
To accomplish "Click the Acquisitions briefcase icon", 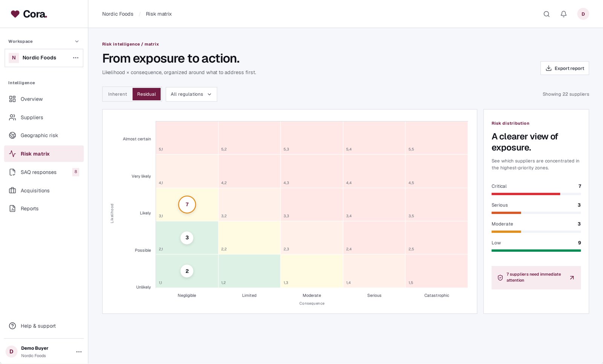I will pyautogui.click(x=12, y=191).
